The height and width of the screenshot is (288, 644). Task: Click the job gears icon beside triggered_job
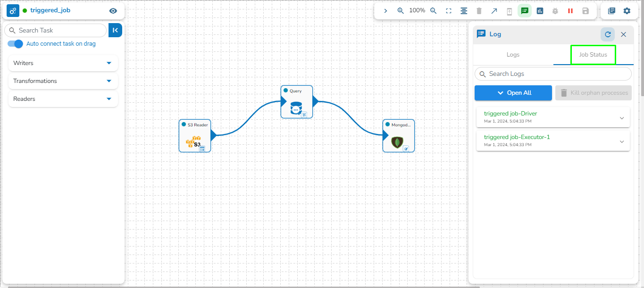point(13,10)
